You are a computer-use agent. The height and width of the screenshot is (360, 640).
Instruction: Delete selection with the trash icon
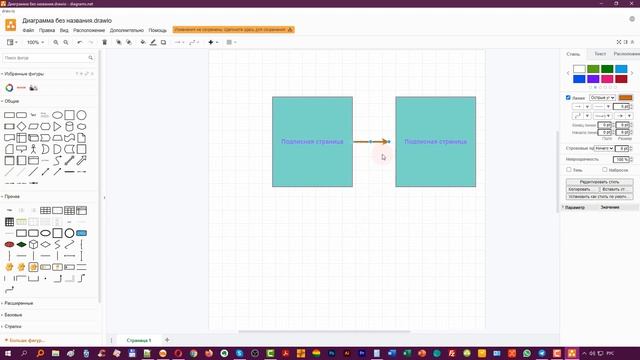point(104,42)
